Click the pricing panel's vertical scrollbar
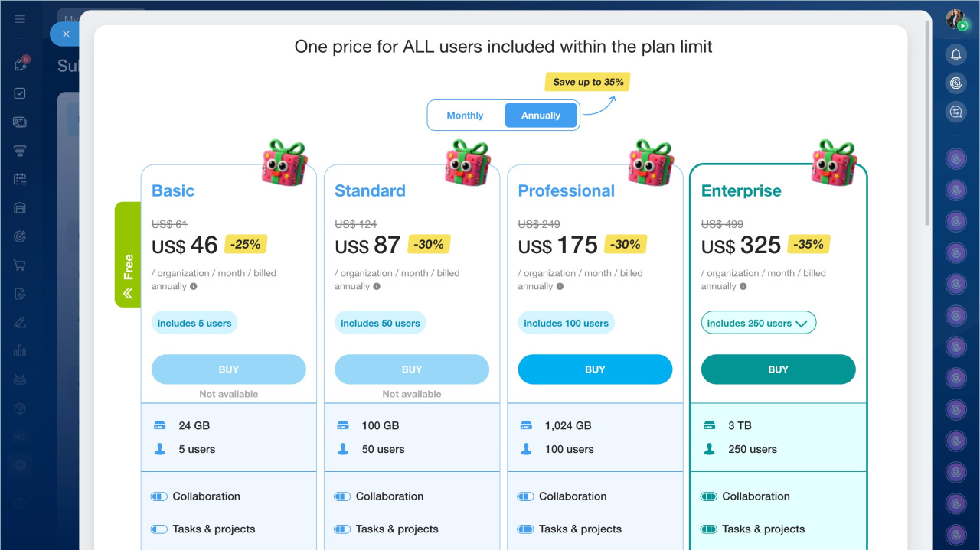 (928, 122)
